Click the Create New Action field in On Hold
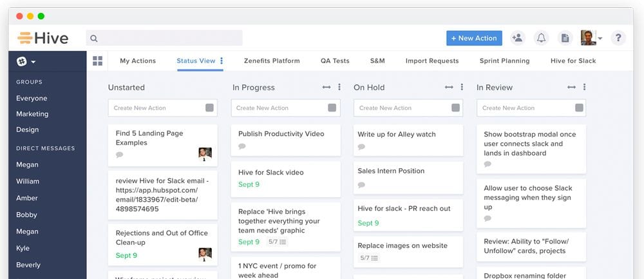Screen dimensions: 644x279 [x=402, y=108]
